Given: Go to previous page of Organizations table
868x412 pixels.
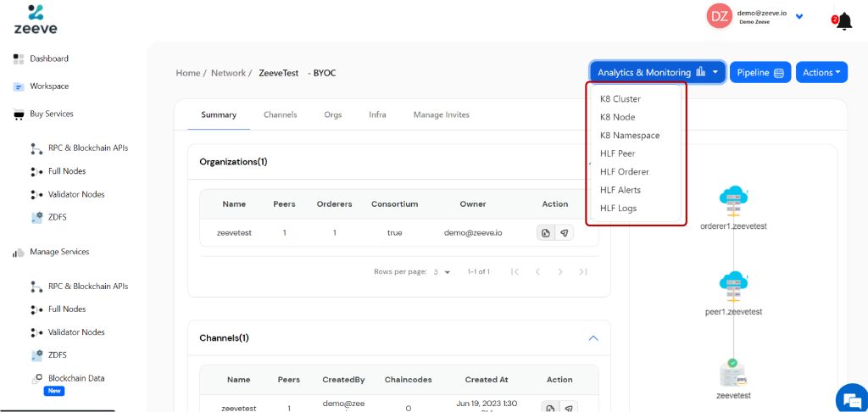Looking at the screenshot, I should [537, 272].
